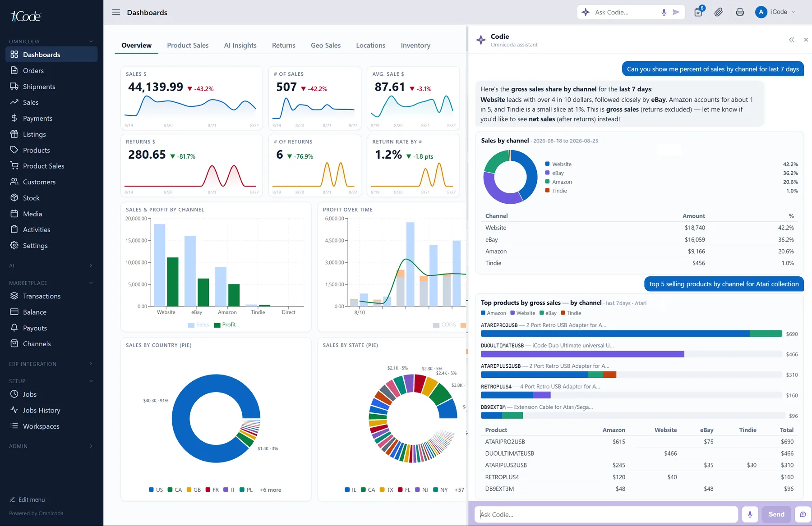Open Customers in the sidebar
Image resolution: width=812 pixels, height=526 pixels.
(x=51, y=182)
